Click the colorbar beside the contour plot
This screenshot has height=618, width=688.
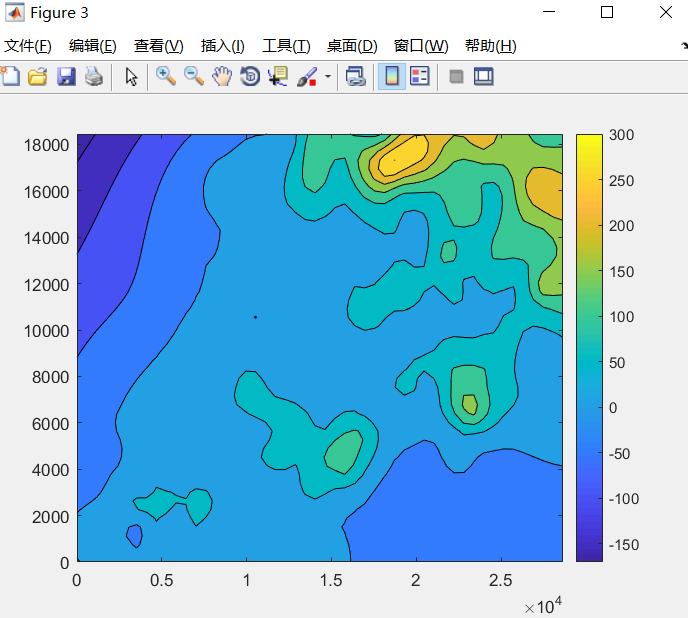coord(589,348)
